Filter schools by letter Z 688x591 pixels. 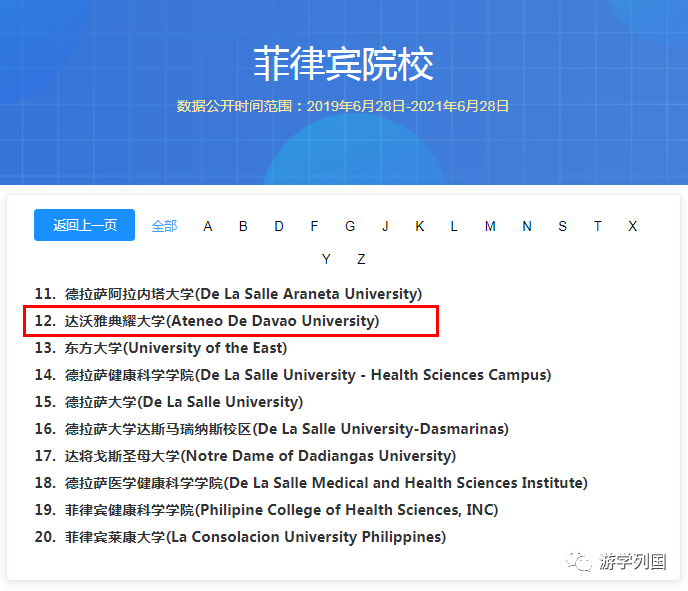(361, 259)
